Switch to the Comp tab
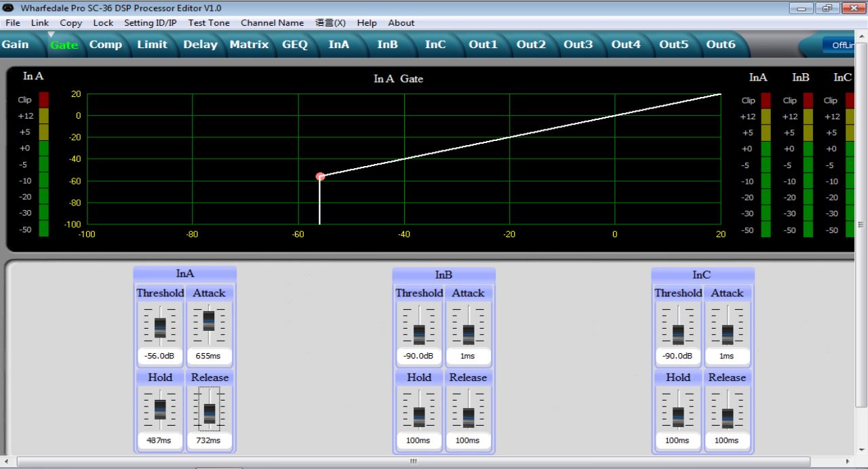Viewport: 868px width, 469px height. 106,45
